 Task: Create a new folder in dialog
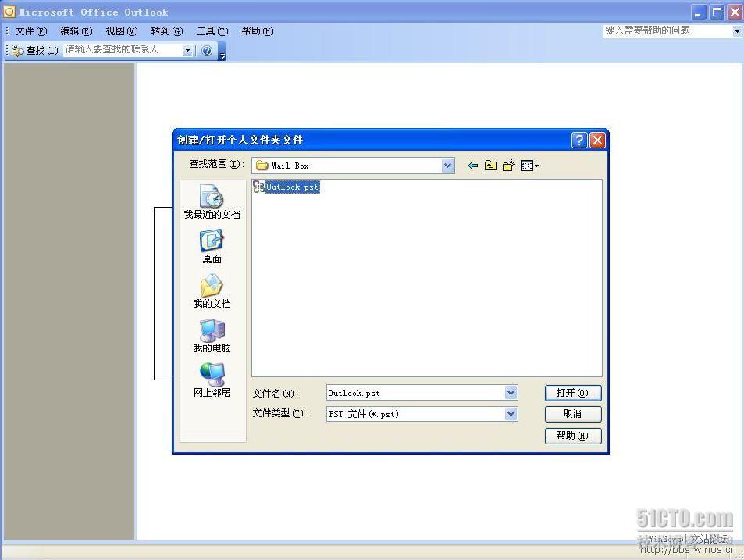point(509,166)
